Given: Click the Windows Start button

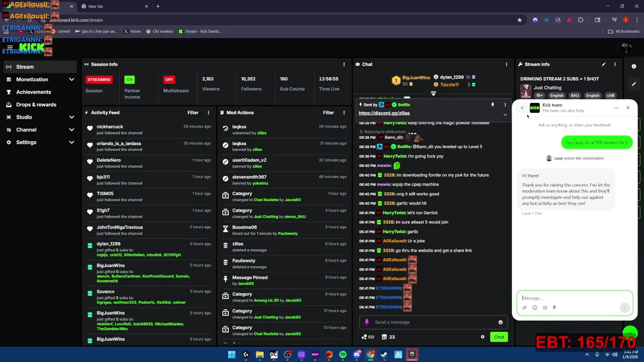Looking at the screenshot, I should tap(231, 354).
